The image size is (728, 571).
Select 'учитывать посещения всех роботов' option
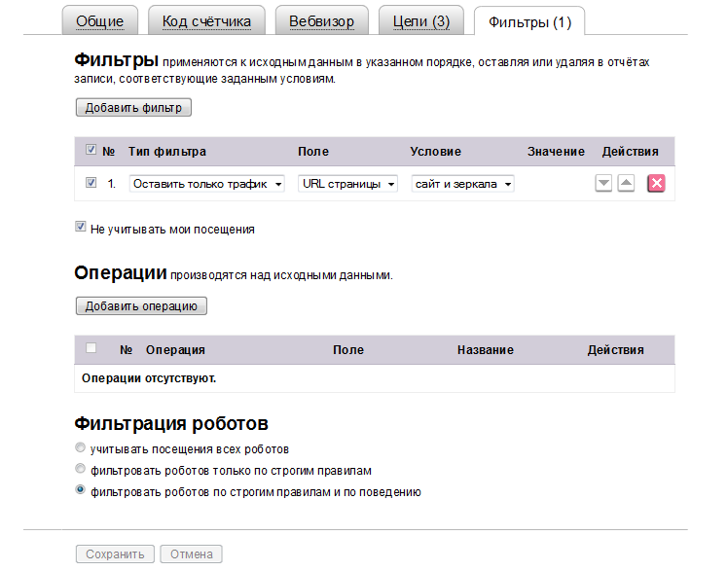coord(81,449)
